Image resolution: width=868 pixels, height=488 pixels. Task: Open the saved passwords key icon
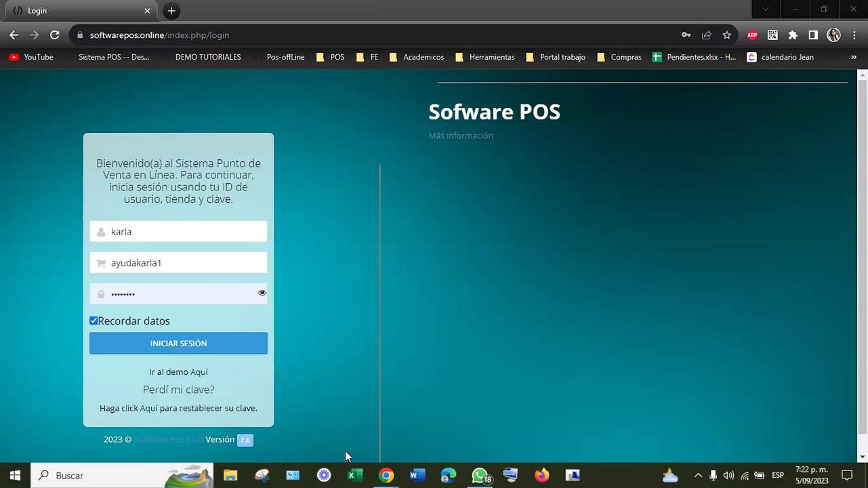(686, 35)
